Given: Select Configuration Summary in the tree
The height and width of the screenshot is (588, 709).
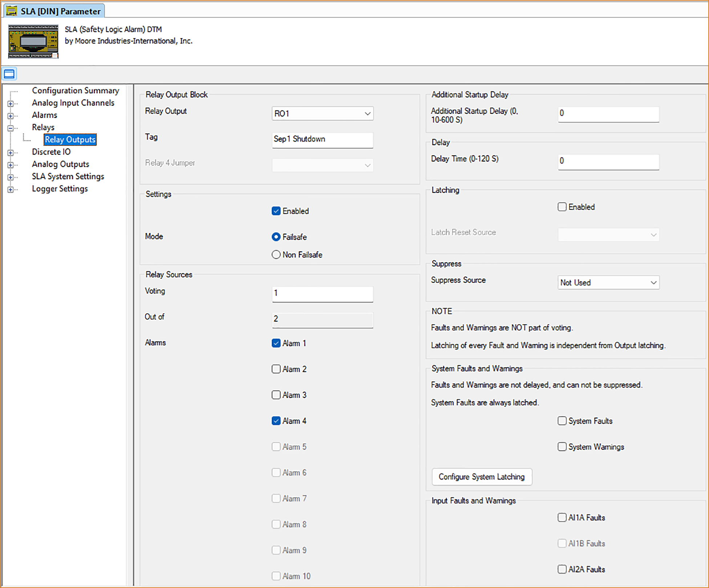Looking at the screenshot, I should click(x=75, y=90).
